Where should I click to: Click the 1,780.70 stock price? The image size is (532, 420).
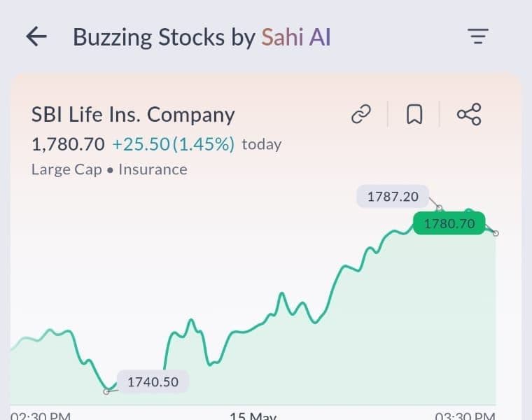click(68, 144)
